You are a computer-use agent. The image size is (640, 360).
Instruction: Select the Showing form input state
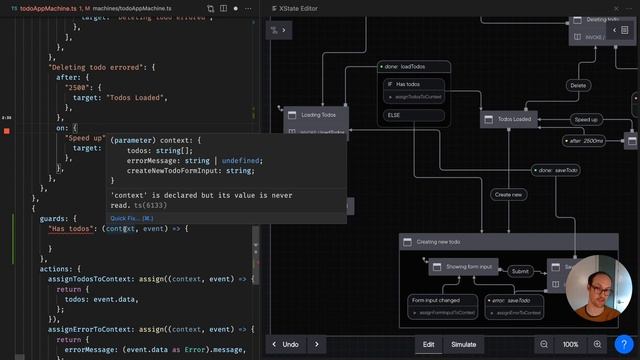[463, 267]
